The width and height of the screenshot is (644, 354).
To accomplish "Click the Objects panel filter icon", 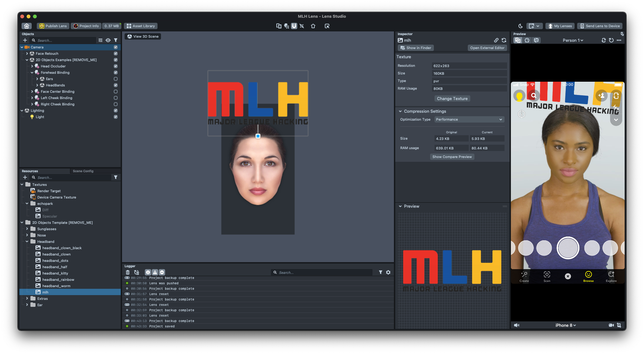I will pyautogui.click(x=116, y=40).
